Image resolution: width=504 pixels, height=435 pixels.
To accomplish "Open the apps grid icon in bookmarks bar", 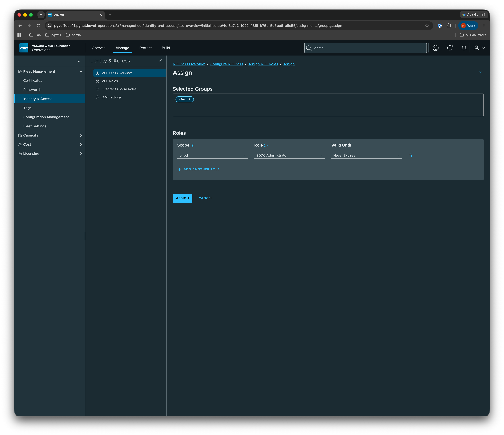I will pos(19,35).
